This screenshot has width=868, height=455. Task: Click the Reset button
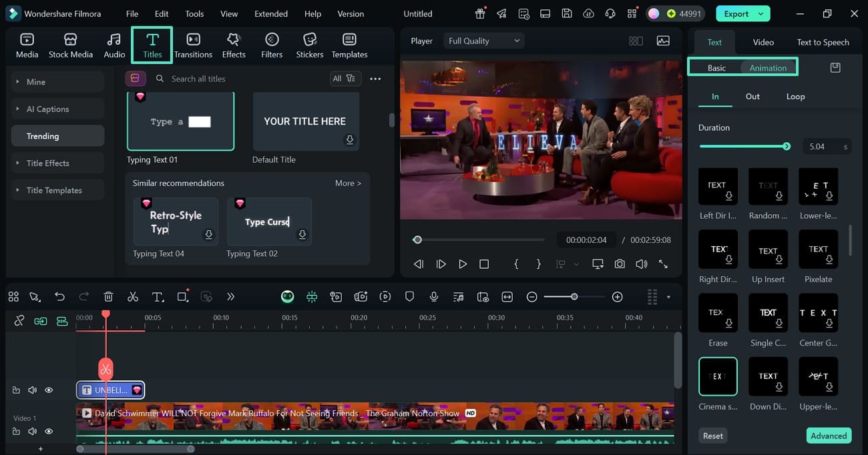pos(712,436)
